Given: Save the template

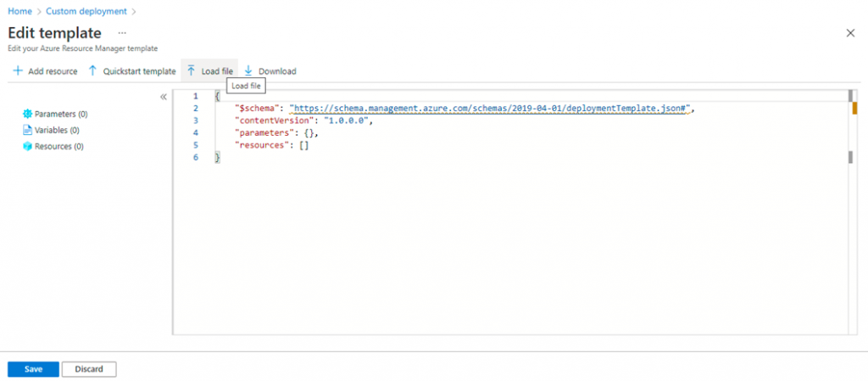Looking at the screenshot, I should click(x=33, y=369).
